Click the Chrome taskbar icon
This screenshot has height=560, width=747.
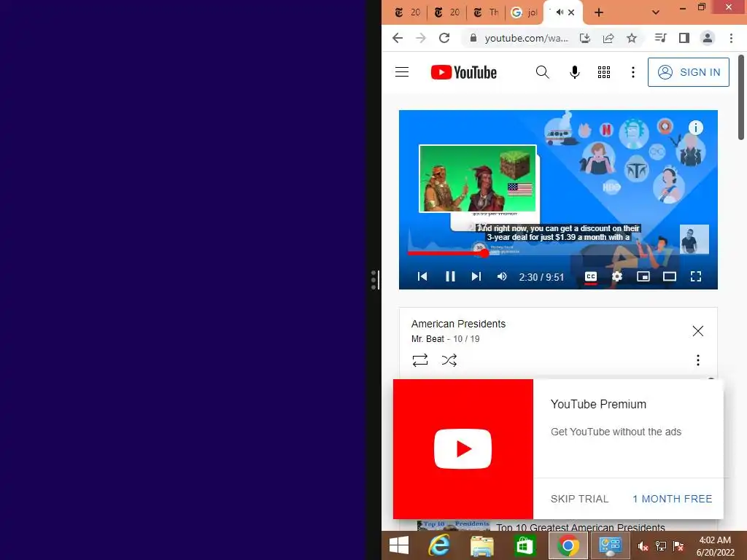(568, 545)
